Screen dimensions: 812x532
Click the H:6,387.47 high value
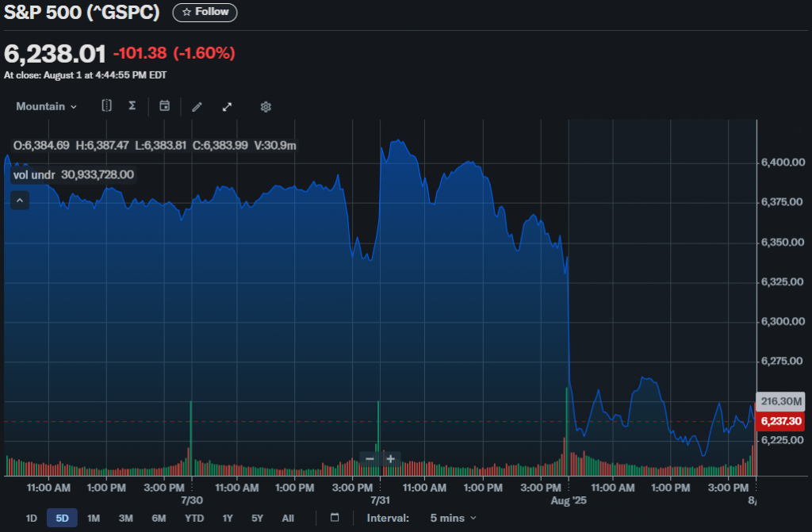click(x=102, y=146)
